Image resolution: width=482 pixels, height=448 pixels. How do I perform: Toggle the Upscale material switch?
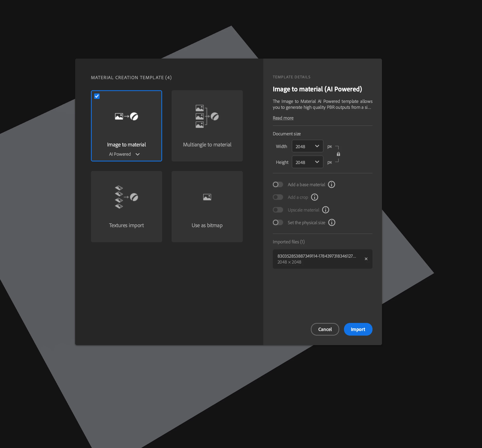coord(278,210)
